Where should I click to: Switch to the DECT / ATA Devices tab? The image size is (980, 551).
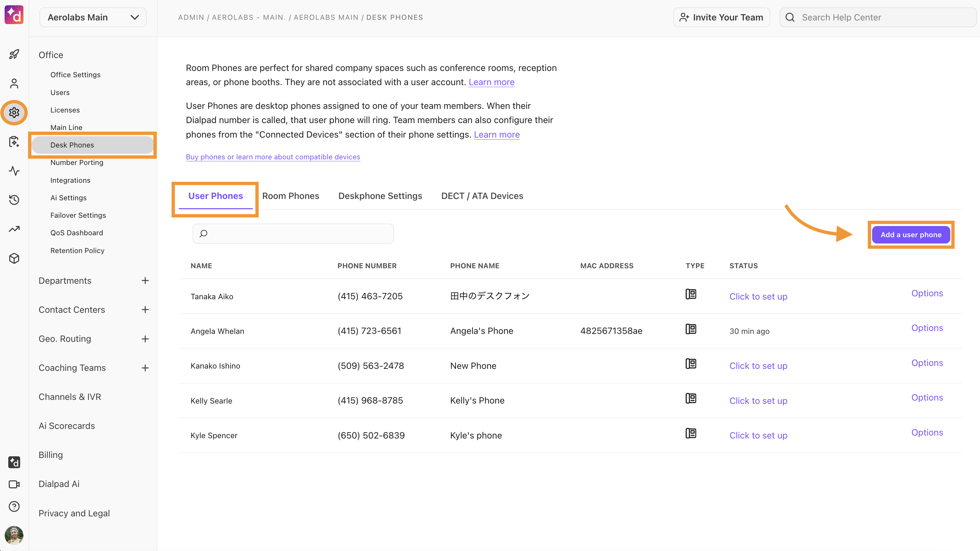482,196
